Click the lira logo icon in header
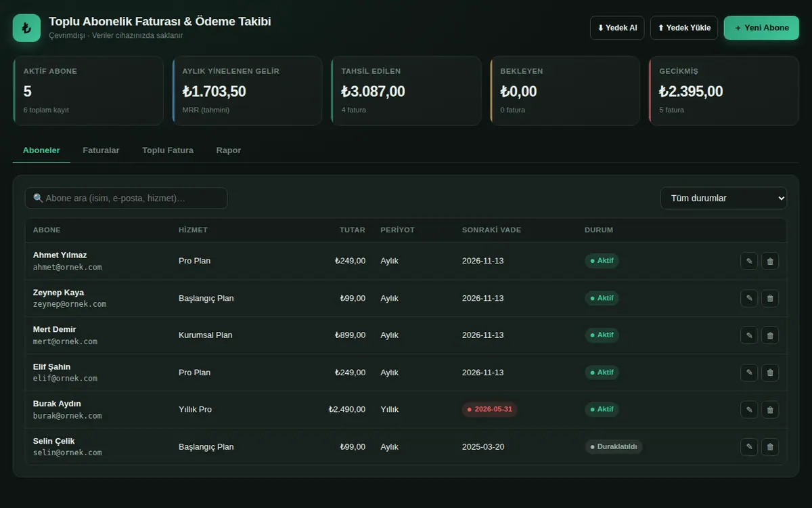The image size is (812, 508). (x=26, y=28)
